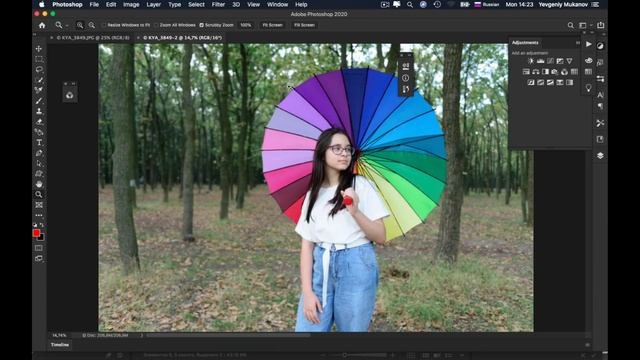Select the Lasso tool
This screenshot has width=640, height=360.
pos(39,69)
